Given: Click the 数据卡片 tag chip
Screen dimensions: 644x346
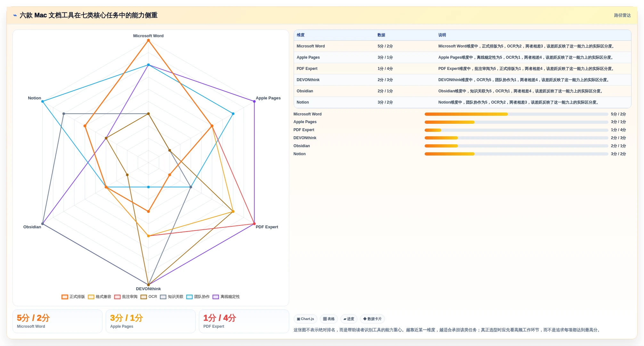Looking at the screenshot, I should (372, 319).
